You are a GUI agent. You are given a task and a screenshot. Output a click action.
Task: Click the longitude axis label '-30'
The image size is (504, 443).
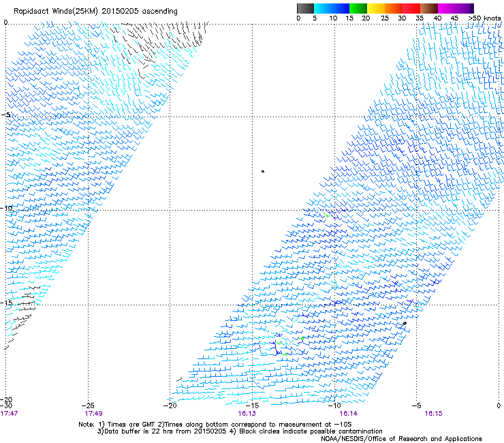(x=6, y=406)
